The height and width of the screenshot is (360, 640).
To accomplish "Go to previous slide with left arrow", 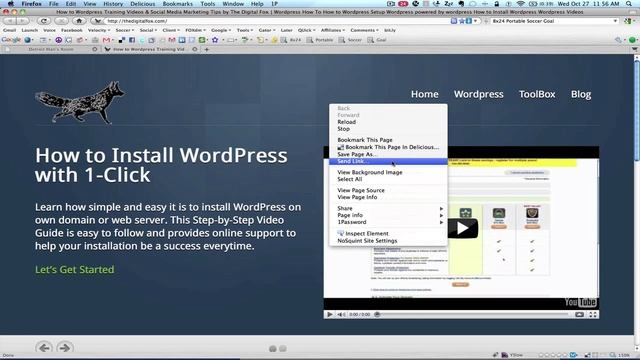I will click(x=44, y=348).
